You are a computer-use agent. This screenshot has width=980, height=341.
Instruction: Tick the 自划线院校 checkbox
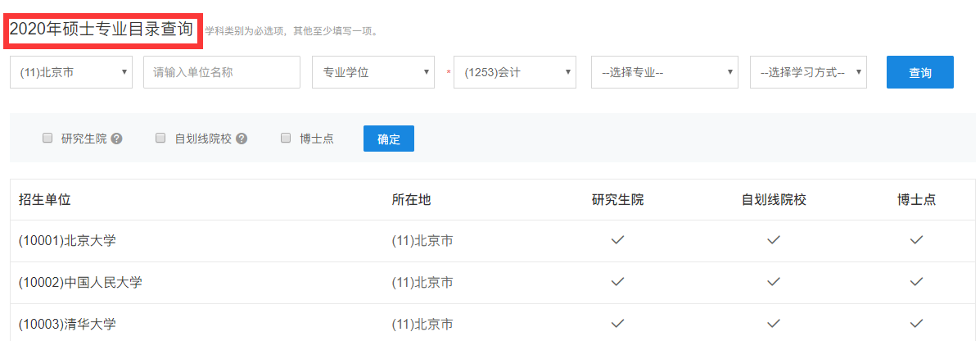[x=160, y=139]
